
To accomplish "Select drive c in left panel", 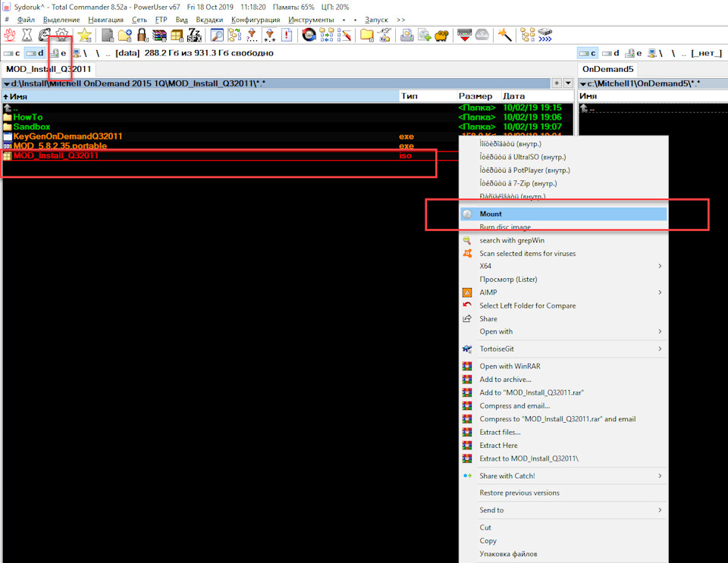I will point(12,53).
